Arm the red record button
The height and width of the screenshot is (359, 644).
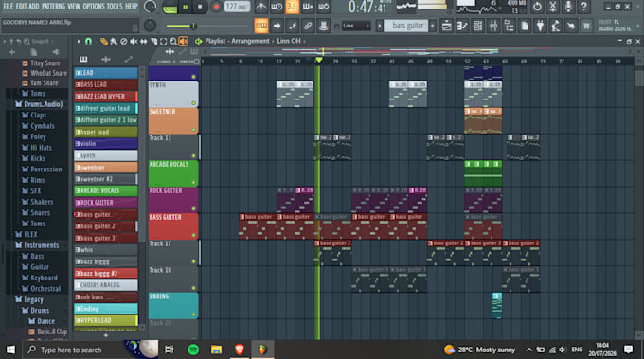tap(216, 7)
